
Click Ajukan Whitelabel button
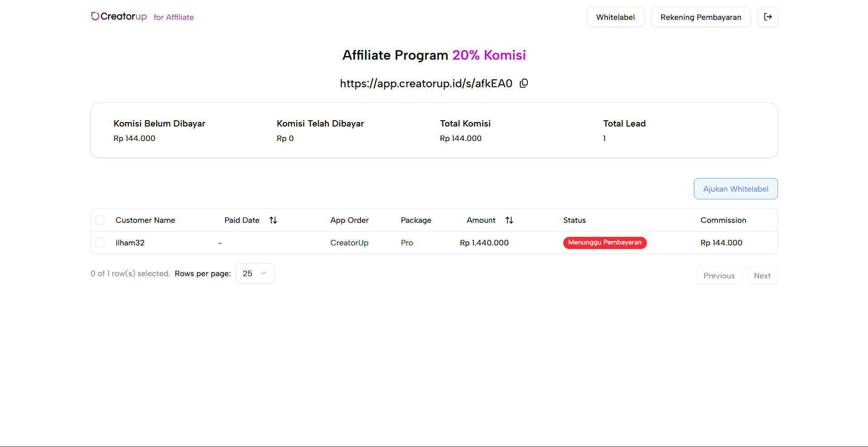(x=735, y=189)
